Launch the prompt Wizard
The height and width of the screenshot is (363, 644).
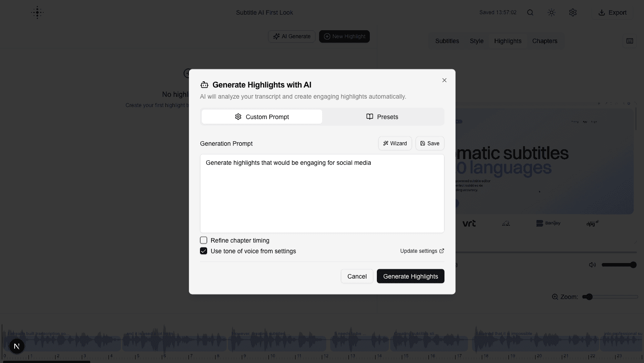click(395, 143)
